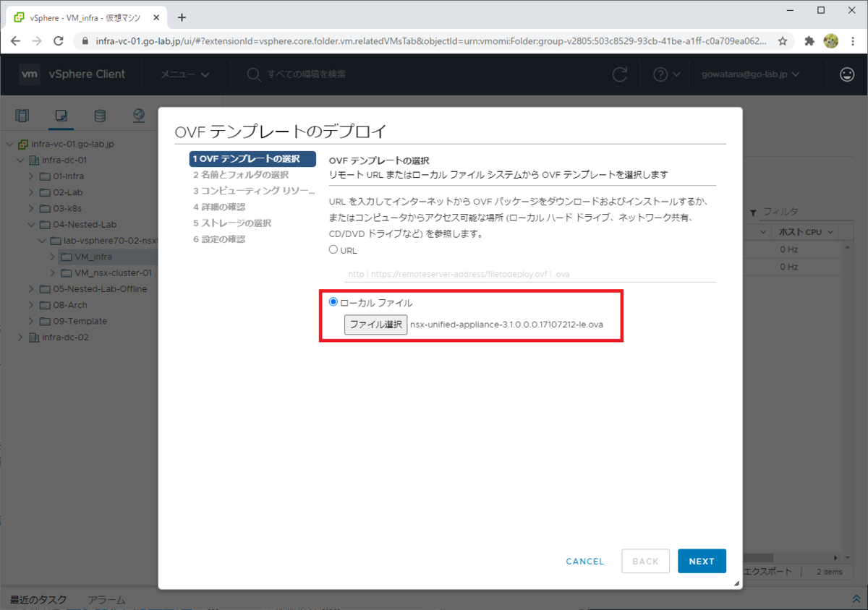This screenshot has height=610, width=868.
Task: Select the 08-Arch folder
Action: [x=70, y=305]
